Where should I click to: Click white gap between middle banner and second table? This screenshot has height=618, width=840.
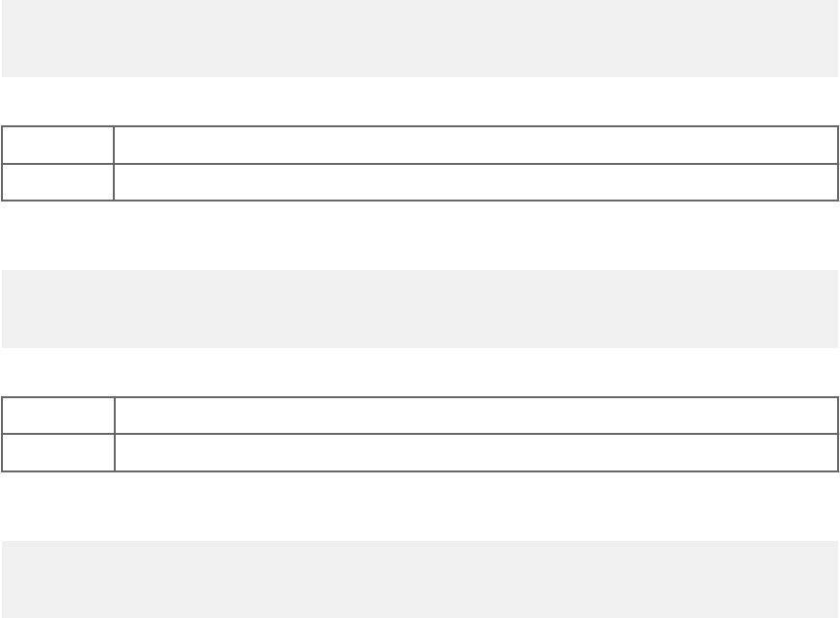[x=420, y=372]
